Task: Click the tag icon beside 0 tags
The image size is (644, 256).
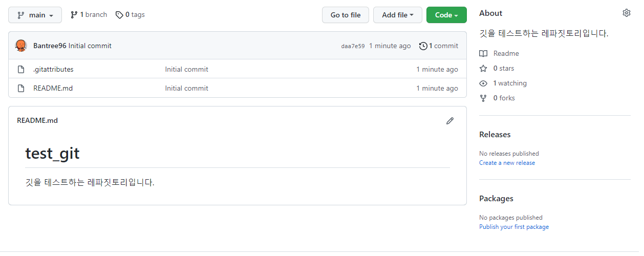Action: pos(119,15)
